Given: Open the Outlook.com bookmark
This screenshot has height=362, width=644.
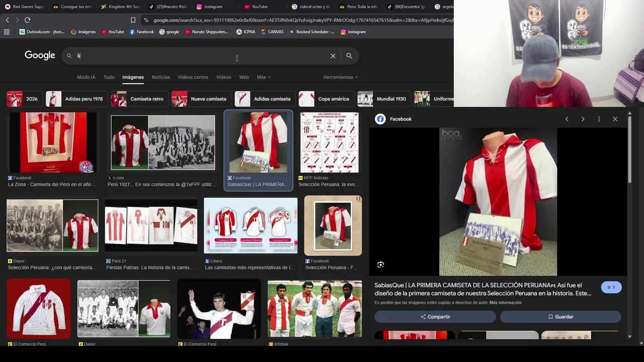Looking at the screenshot, I should click(42, 32).
